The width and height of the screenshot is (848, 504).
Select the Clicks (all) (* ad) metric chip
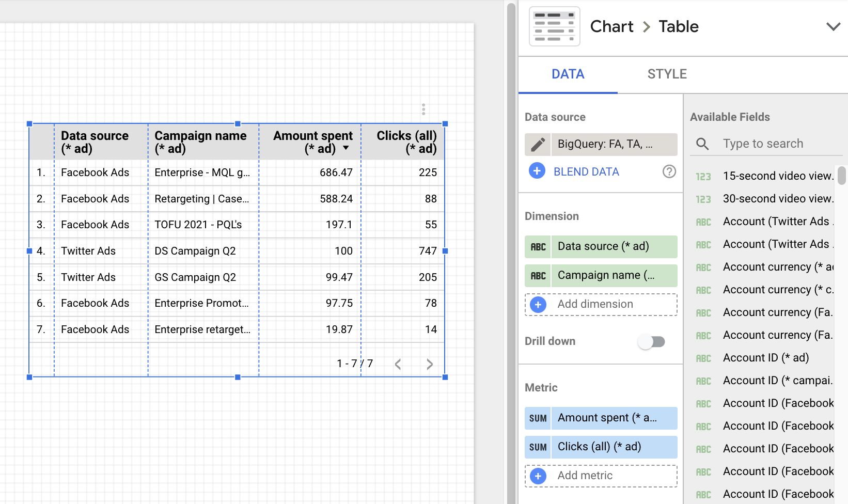614,447
